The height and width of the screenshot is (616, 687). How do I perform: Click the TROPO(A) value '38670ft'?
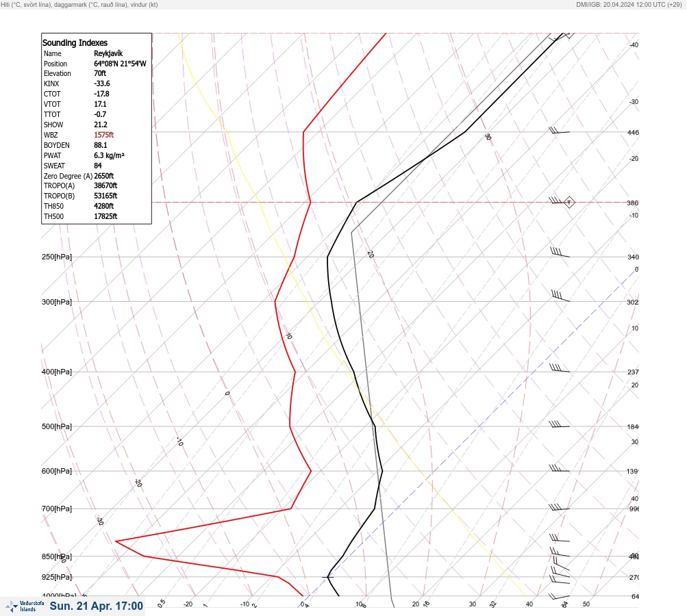[105, 185]
